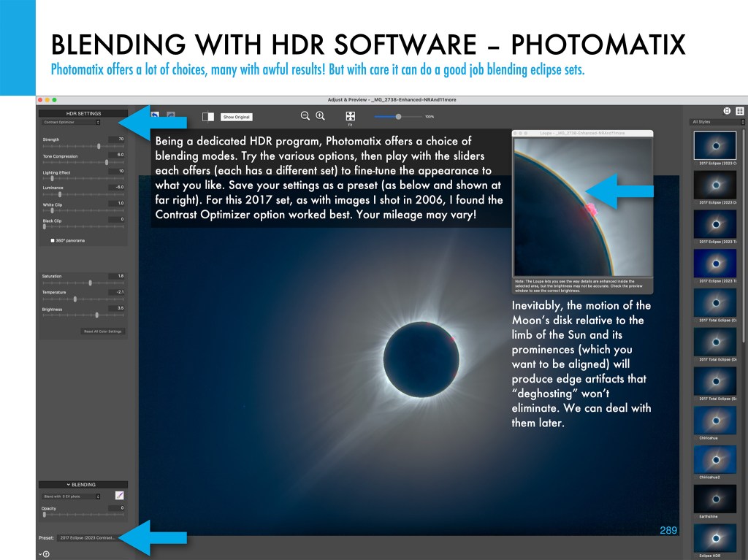Click the Fit to window icon

[351, 117]
